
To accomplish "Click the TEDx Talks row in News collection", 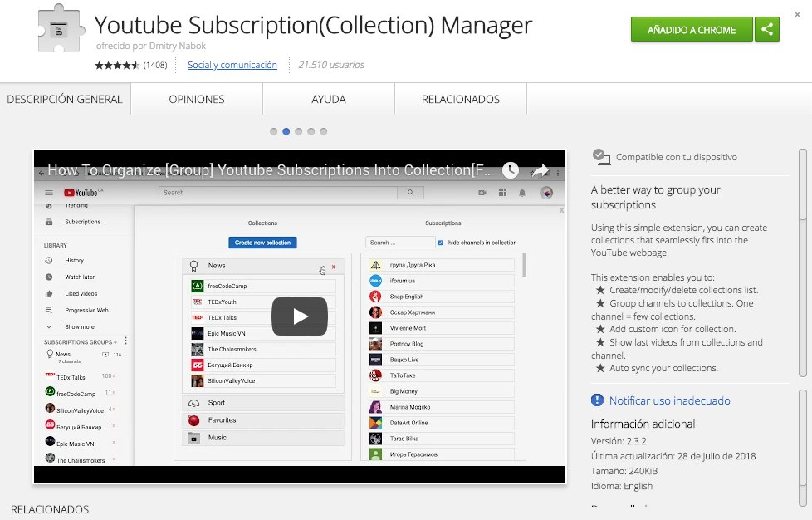I will pos(263,317).
